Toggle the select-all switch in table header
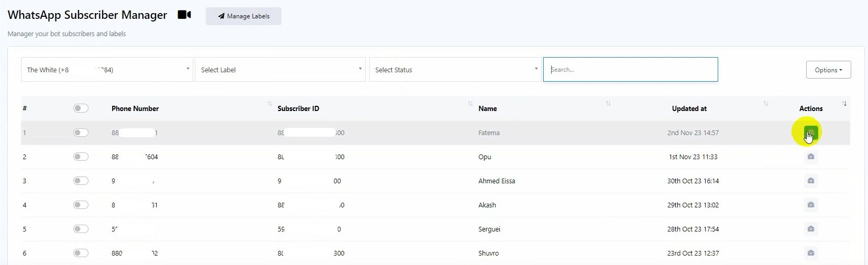This screenshot has height=265, width=868. point(81,108)
